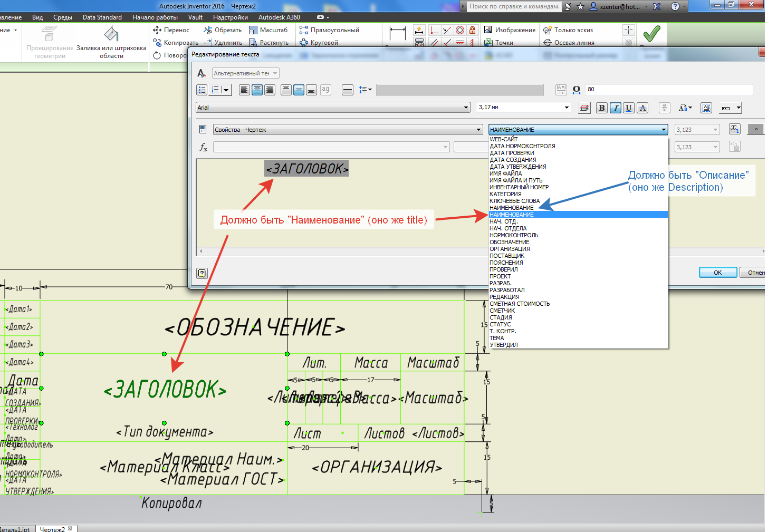Click the Копировать sketch tool
Screen dimensions: 777x532
pos(176,43)
